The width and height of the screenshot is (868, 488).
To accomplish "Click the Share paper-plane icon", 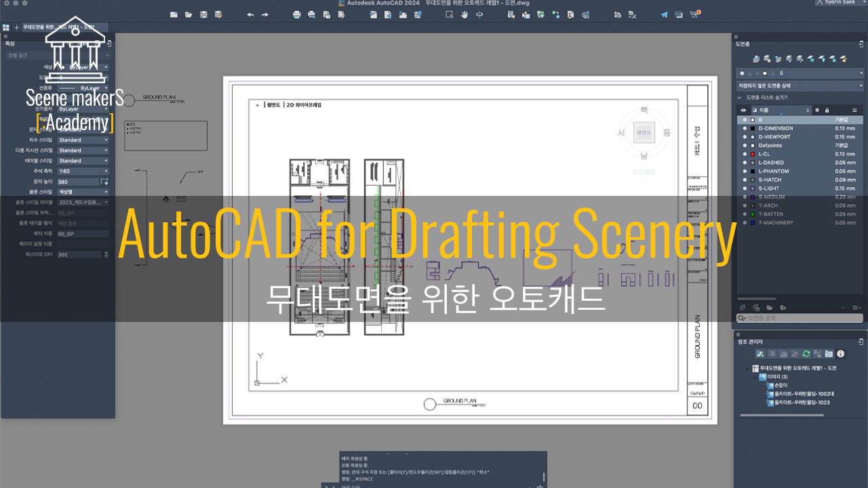I will click(664, 14).
